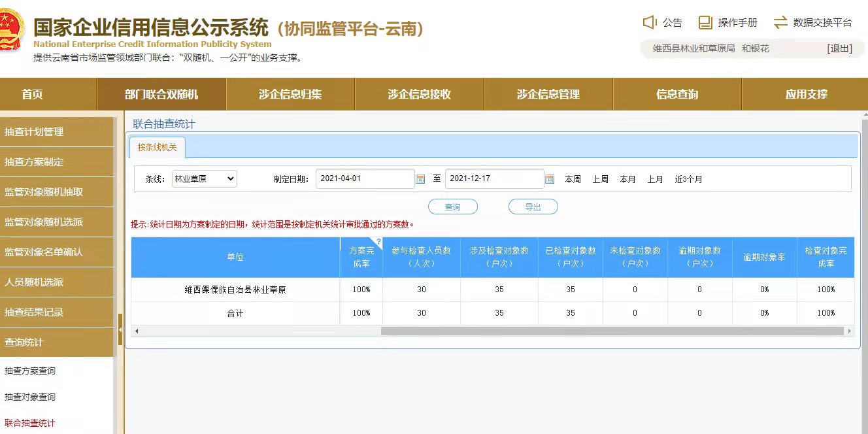
Task: Click the help question mark on 方案完成率
Action: click(x=378, y=241)
